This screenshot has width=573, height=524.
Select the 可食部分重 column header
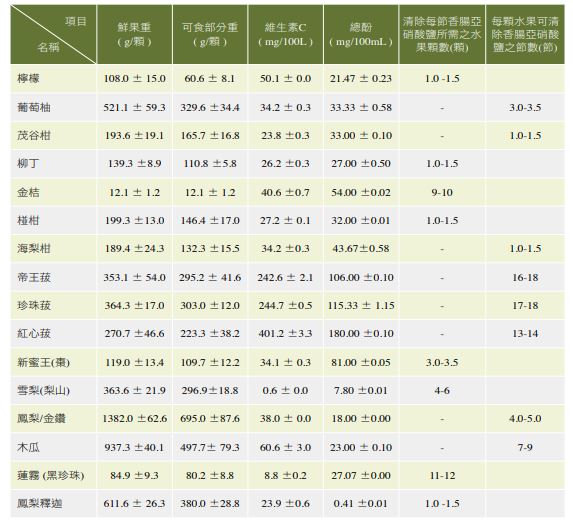210,34
